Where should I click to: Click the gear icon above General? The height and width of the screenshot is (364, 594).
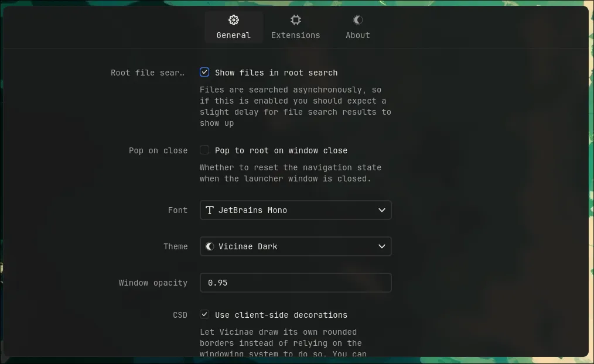pos(234,20)
